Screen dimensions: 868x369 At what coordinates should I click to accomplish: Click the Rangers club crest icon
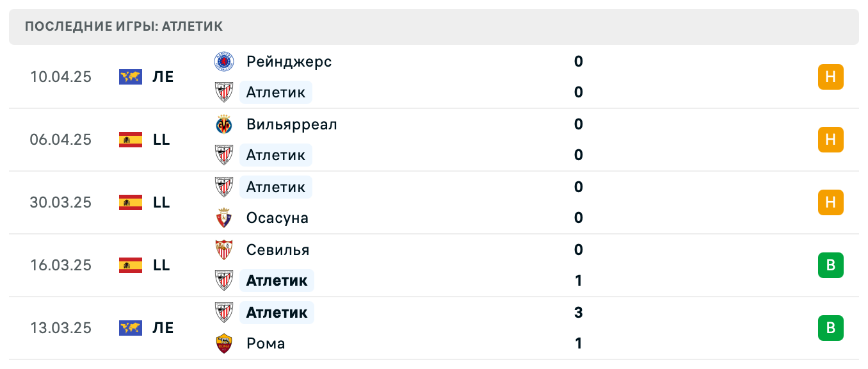(x=224, y=61)
